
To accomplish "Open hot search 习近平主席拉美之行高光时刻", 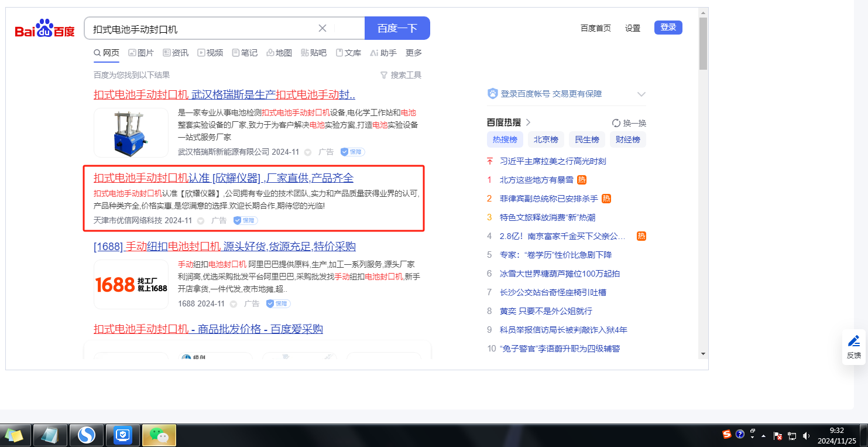I will tap(553, 161).
